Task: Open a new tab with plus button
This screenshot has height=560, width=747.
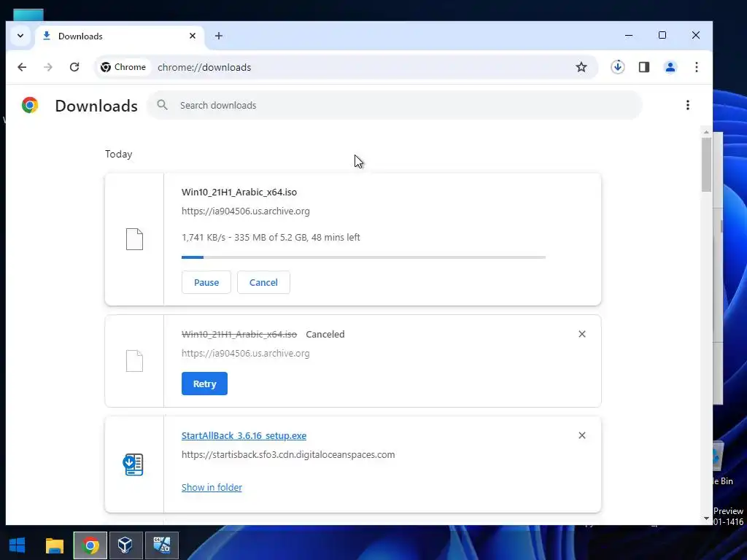Action: [x=219, y=36]
